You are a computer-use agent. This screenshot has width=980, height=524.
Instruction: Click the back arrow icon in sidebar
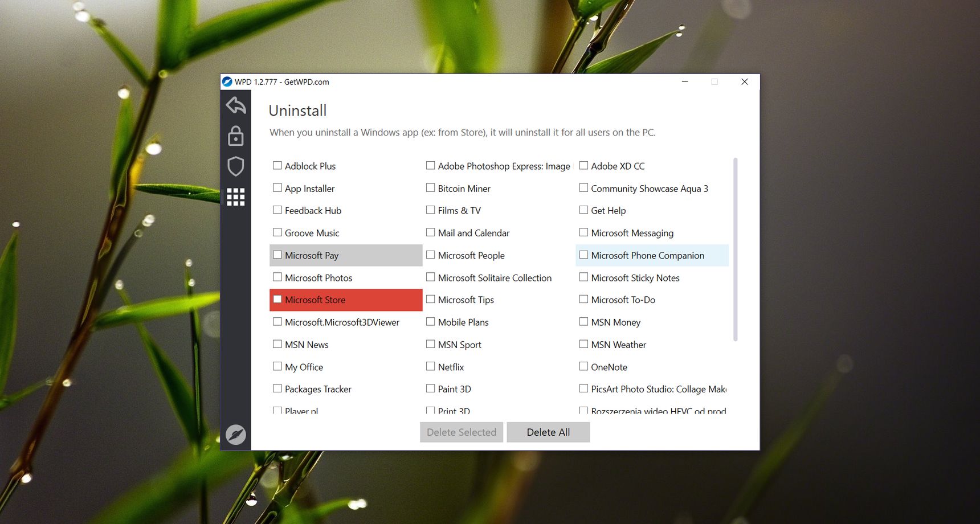pos(236,105)
